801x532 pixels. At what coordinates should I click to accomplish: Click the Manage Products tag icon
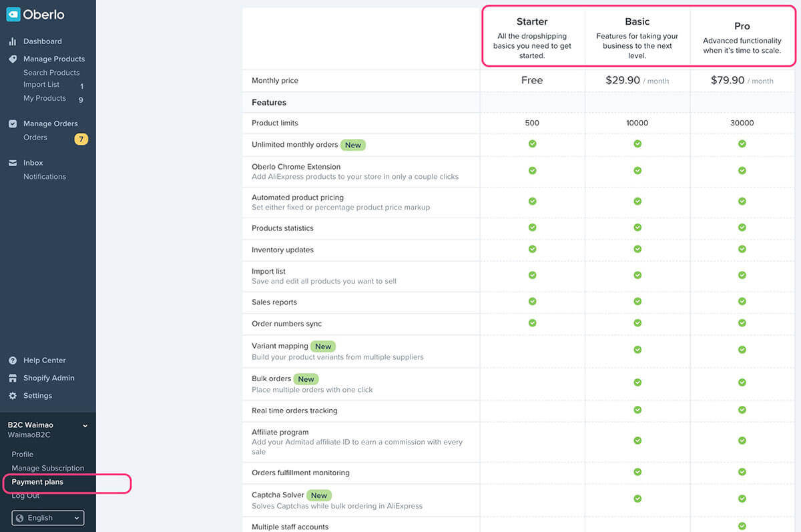click(13, 59)
